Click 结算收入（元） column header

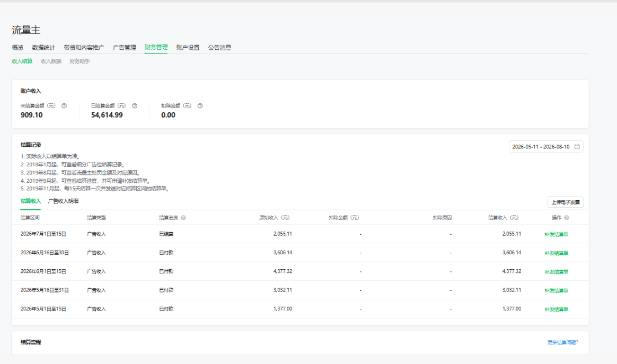point(504,218)
